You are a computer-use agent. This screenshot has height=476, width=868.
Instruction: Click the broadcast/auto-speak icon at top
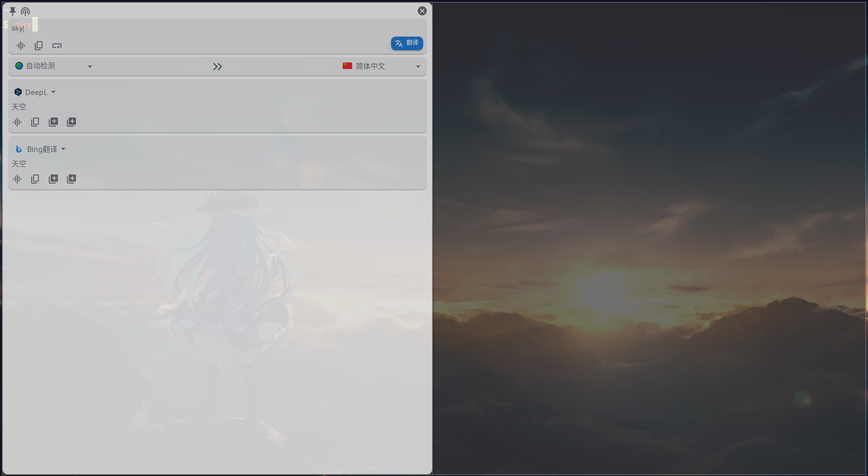[x=25, y=11]
